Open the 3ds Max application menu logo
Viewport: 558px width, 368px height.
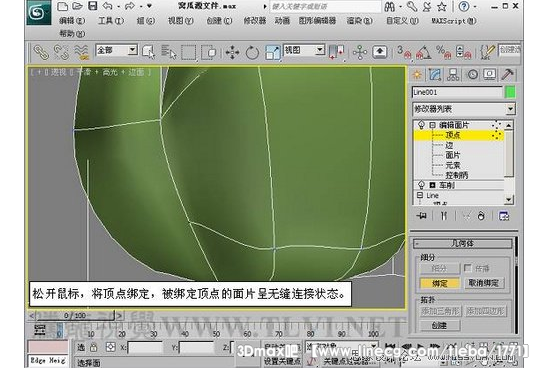(x=38, y=13)
